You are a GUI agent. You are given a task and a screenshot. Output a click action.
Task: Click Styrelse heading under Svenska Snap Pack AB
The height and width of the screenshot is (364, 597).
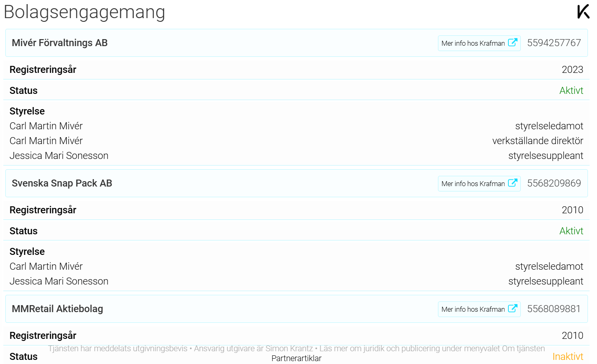[x=27, y=252]
